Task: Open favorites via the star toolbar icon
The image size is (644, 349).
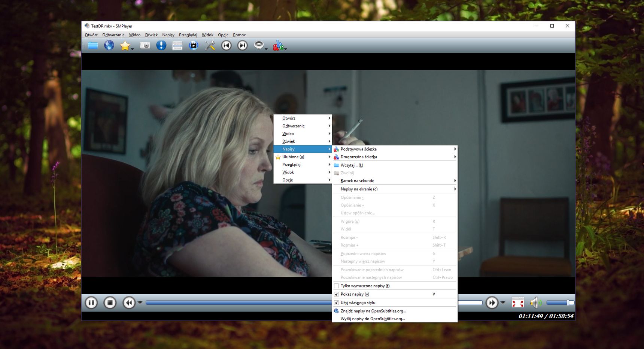Action: pos(125,46)
